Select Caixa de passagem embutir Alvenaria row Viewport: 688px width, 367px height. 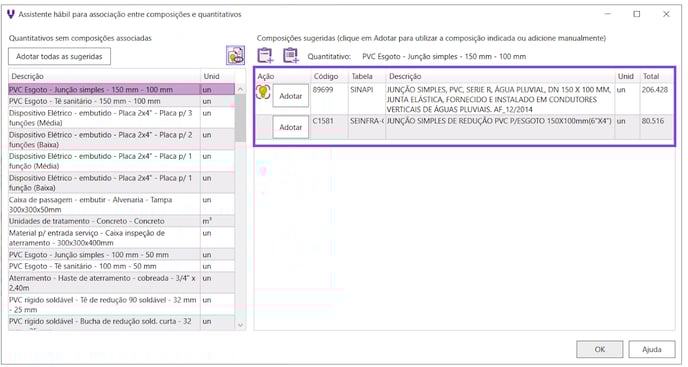coord(122,205)
